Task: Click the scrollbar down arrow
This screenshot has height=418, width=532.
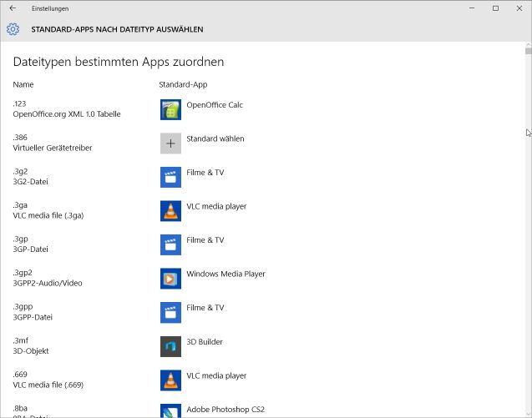Action: 529,415
